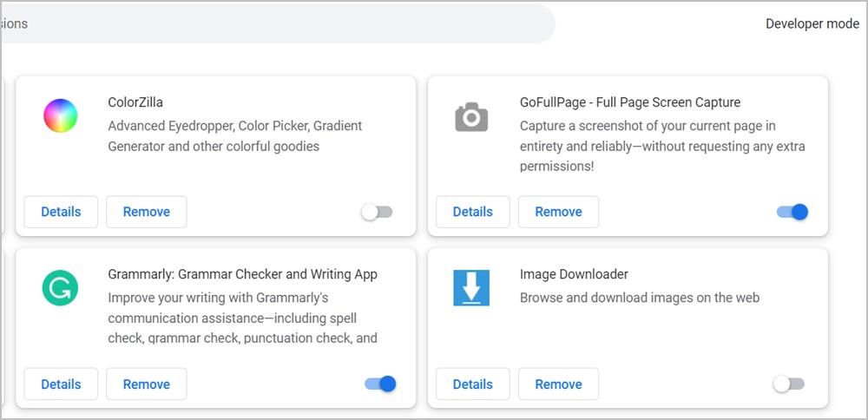
Task: Enable the ColorZilla extension toggle
Action: 377,212
